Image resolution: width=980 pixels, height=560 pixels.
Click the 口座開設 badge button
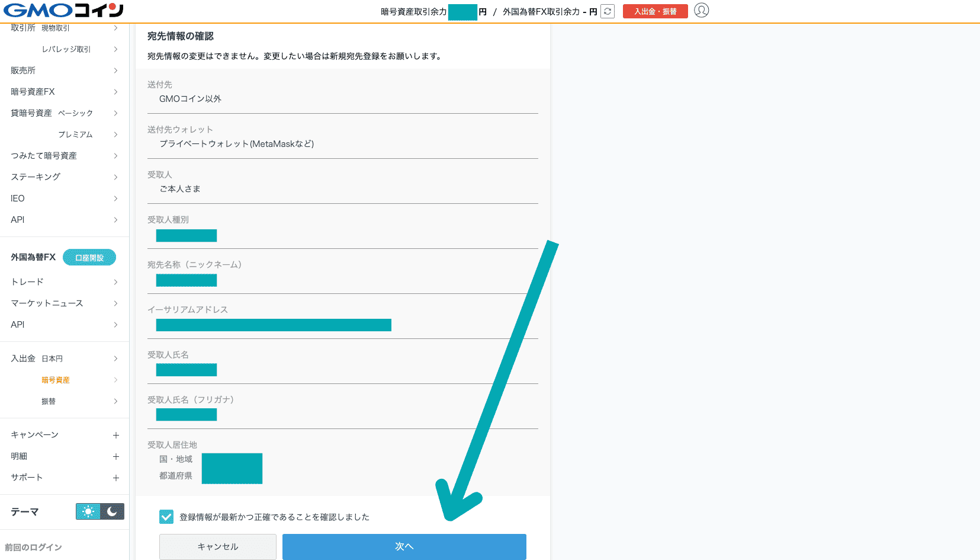pos(89,258)
